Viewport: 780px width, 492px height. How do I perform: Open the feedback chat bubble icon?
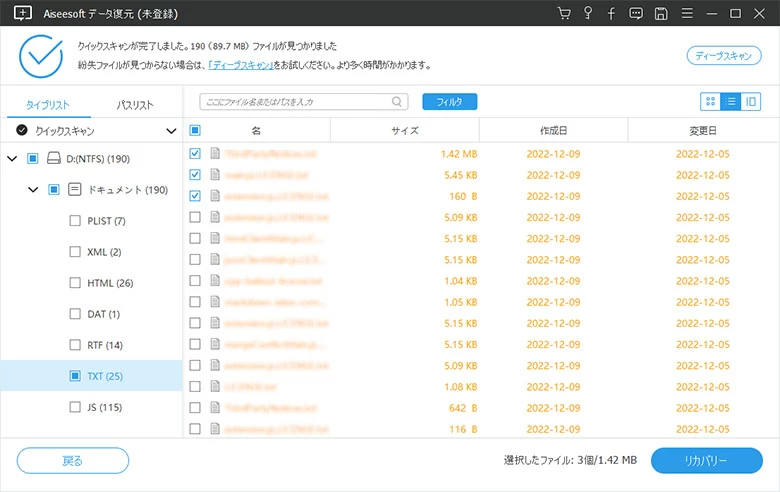pos(636,14)
